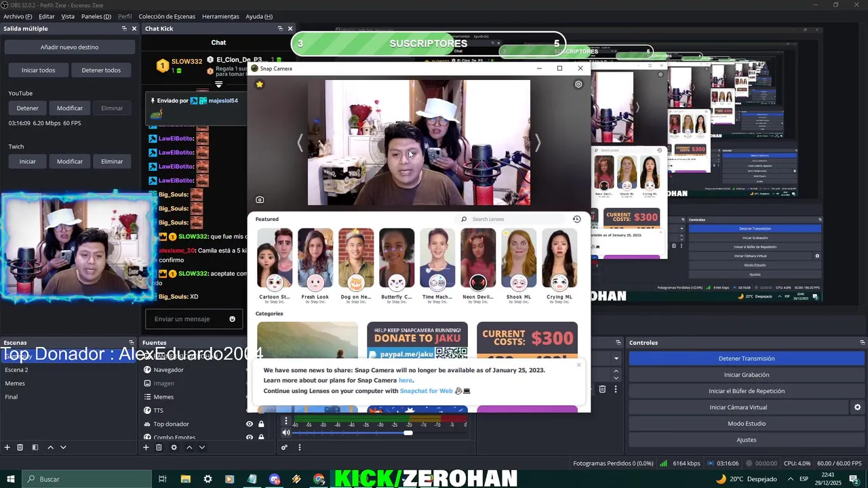This screenshot has height=488, width=868.
Task: Open transition options three dots menu
Action: click(x=616, y=389)
